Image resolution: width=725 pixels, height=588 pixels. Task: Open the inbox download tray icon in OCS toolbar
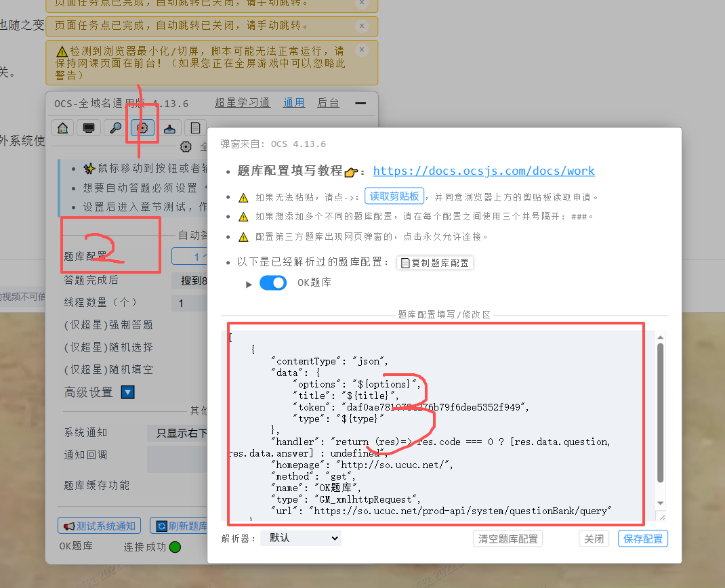(x=169, y=127)
